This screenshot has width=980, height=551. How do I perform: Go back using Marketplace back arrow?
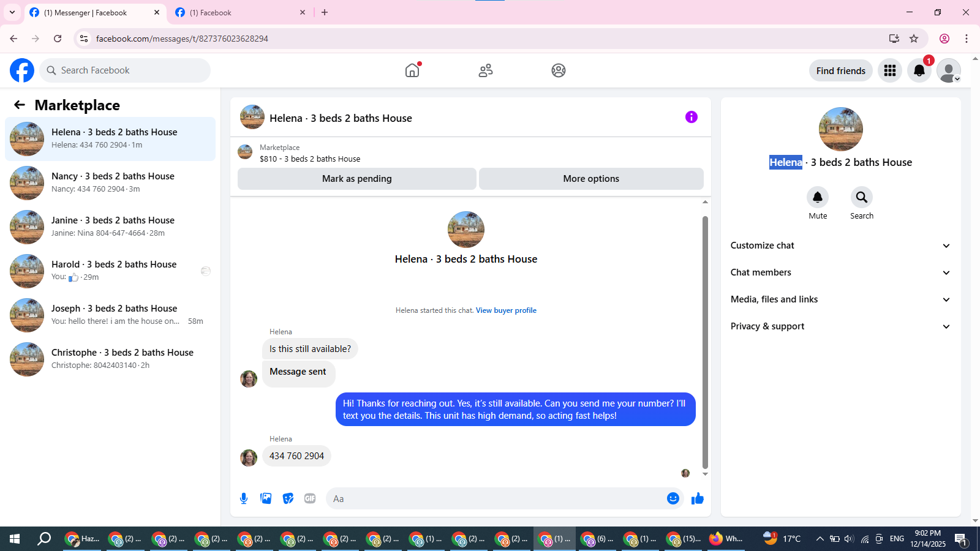[x=20, y=105]
